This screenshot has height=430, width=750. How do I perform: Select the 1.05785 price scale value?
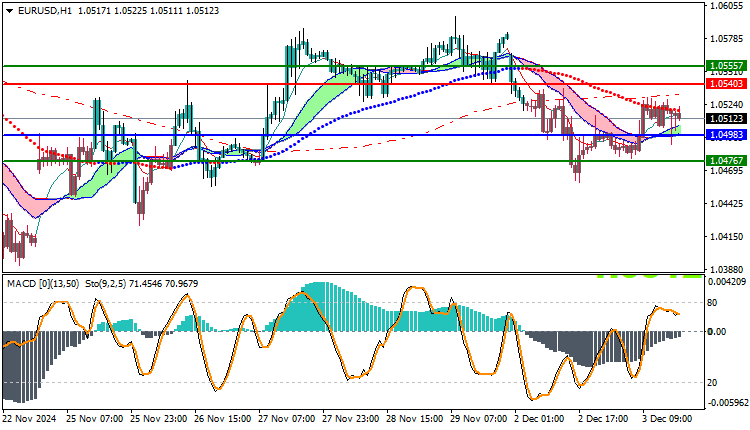tap(727, 39)
